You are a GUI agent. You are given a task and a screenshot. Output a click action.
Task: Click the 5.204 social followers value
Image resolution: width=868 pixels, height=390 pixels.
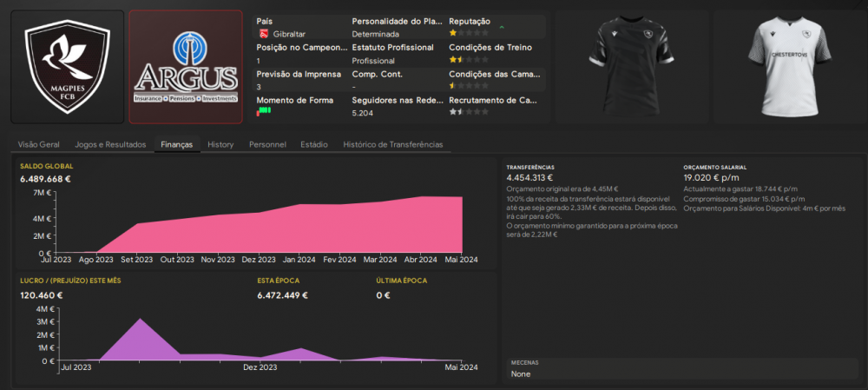363,113
